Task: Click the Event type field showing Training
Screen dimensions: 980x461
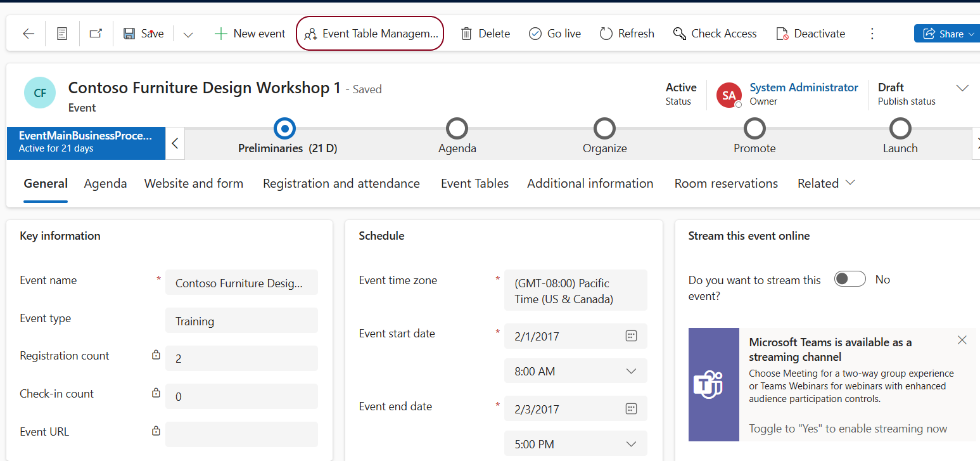Action: 241,321
